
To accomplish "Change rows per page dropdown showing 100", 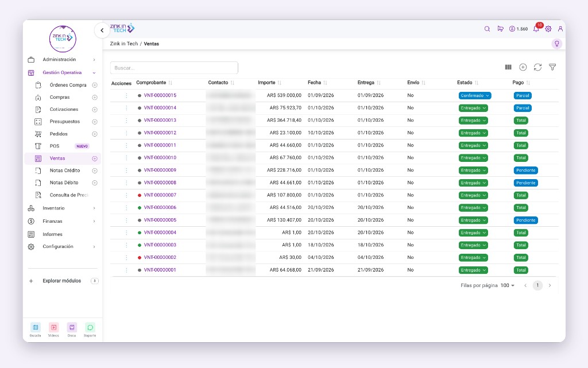I will coord(508,285).
